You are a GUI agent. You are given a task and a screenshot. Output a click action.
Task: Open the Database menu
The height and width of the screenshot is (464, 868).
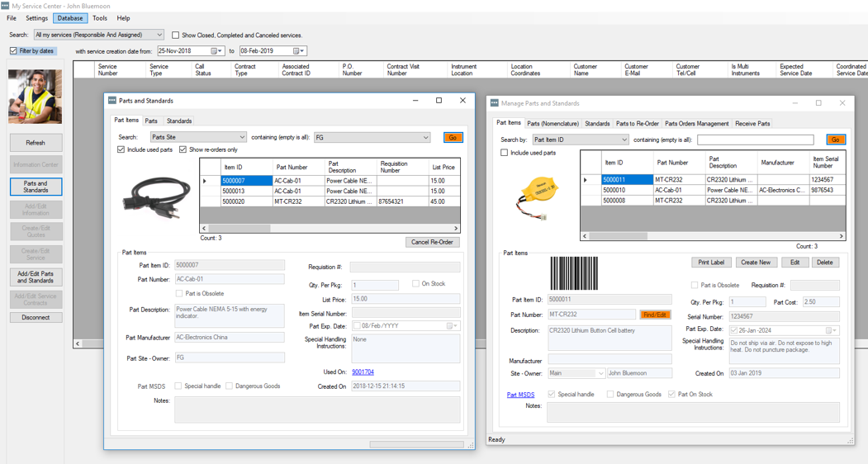pyautogui.click(x=70, y=18)
